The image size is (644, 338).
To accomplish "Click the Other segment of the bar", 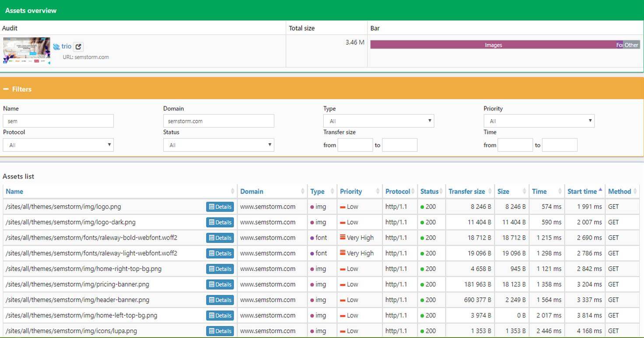I will pyautogui.click(x=631, y=45).
